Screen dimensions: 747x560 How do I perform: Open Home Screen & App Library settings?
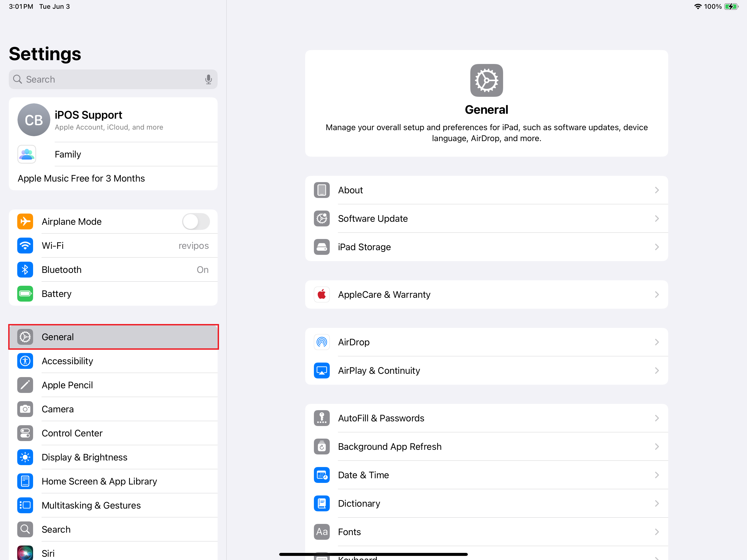click(x=113, y=481)
